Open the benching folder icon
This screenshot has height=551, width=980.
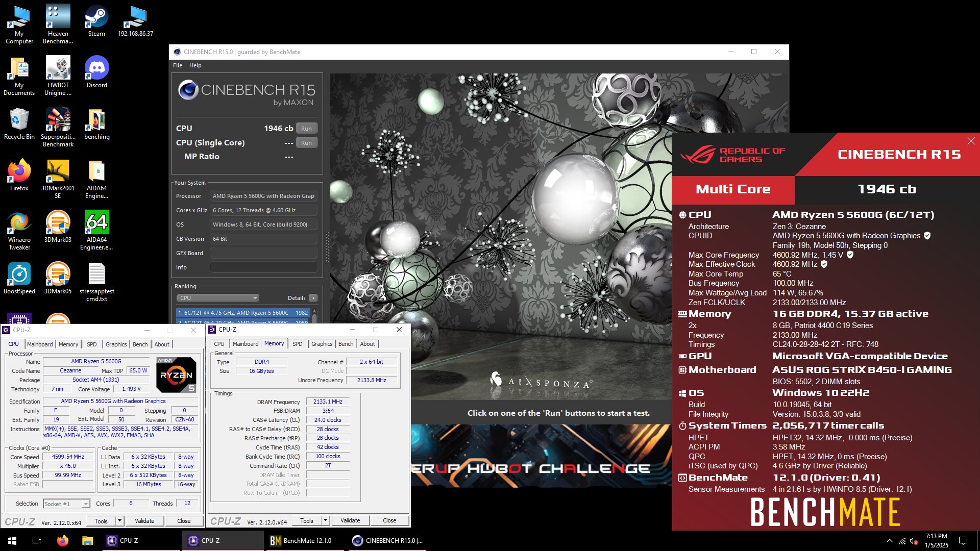coord(96,124)
